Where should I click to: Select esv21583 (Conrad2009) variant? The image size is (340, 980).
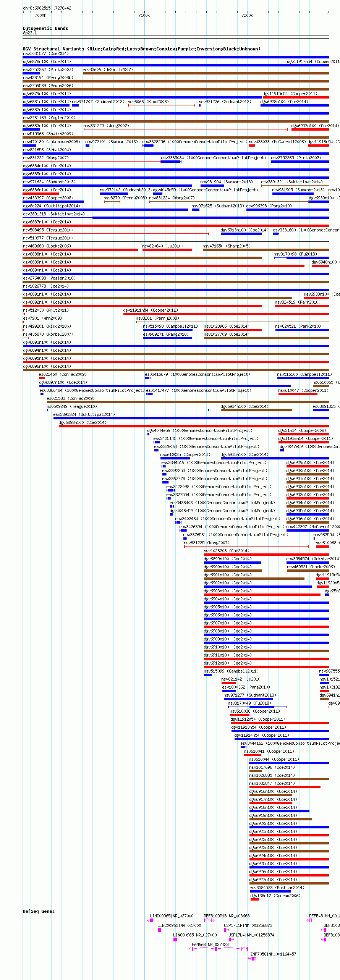click(71, 398)
